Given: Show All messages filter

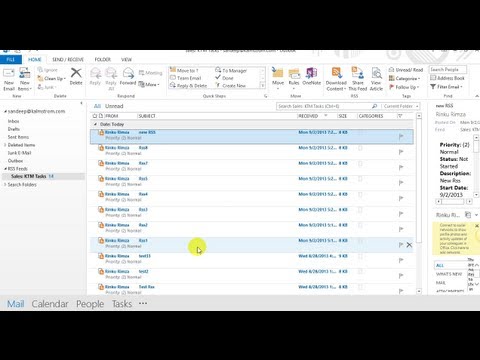Looking at the screenshot, I should pyautogui.click(x=97, y=106).
